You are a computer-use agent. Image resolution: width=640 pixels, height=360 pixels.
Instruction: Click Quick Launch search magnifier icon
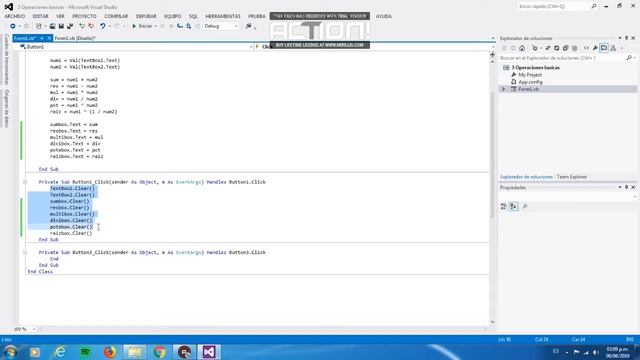coord(594,7)
